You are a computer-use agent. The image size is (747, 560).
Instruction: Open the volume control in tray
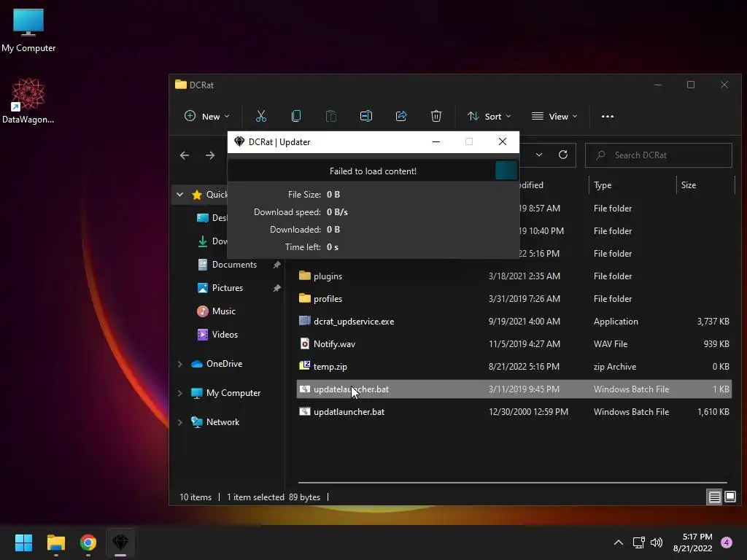(x=657, y=542)
